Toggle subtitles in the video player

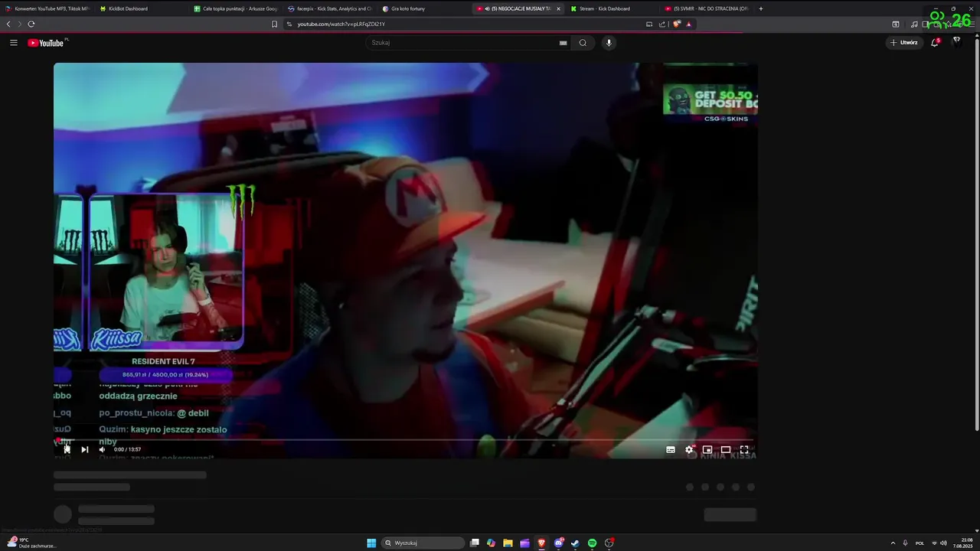pos(671,450)
